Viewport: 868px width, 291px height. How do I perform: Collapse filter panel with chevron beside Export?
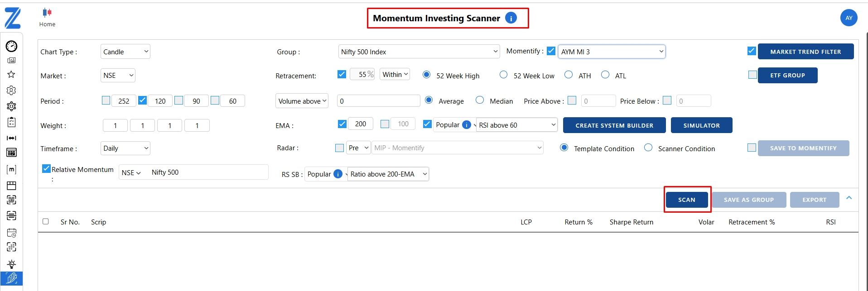849,198
